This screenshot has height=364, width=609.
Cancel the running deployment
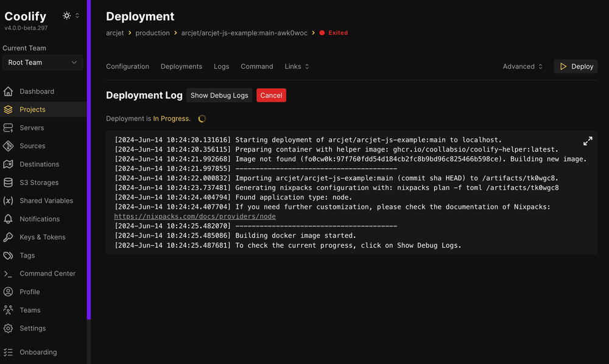(x=270, y=95)
